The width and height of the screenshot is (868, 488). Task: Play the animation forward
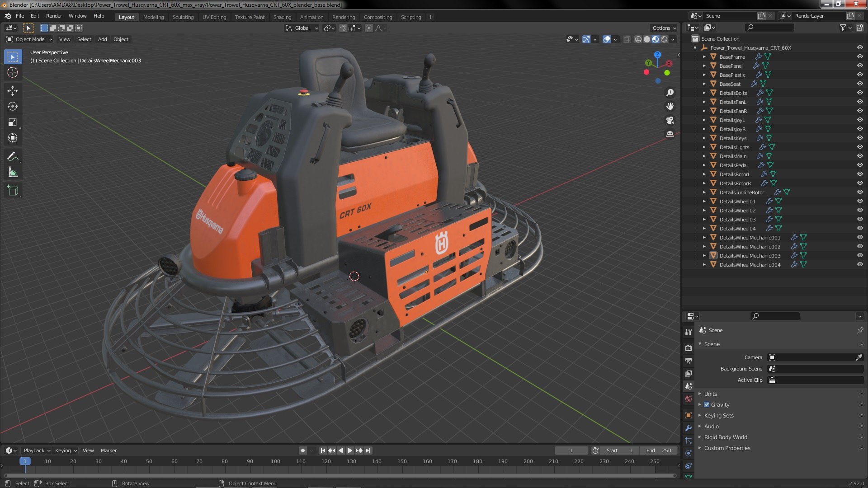349,450
